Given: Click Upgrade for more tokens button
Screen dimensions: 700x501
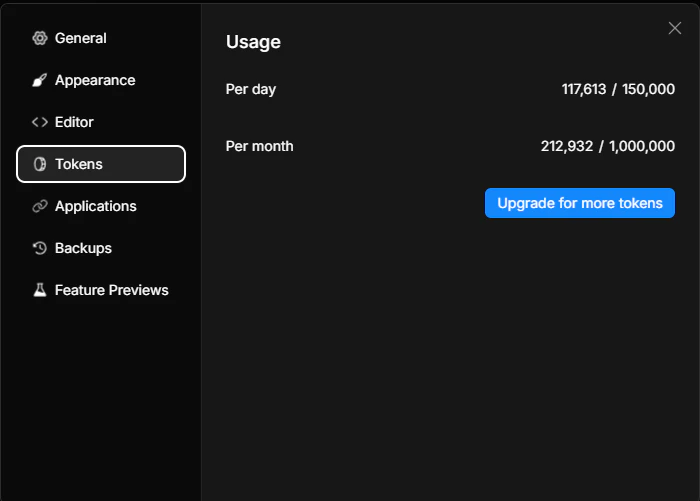Looking at the screenshot, I should tap(579, 203).
